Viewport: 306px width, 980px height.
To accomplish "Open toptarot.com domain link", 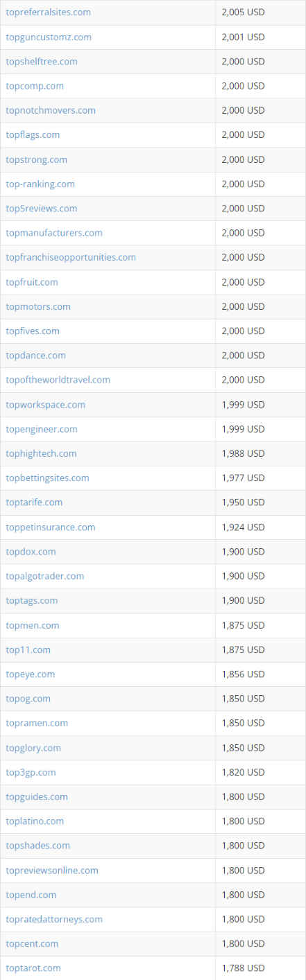I will click(x=33, y=968).
